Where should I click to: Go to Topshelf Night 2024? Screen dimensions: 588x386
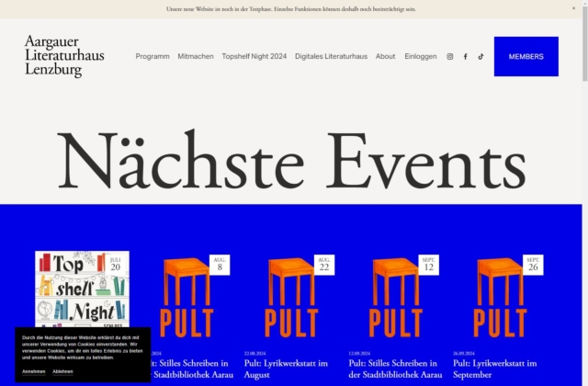[254, 56]
